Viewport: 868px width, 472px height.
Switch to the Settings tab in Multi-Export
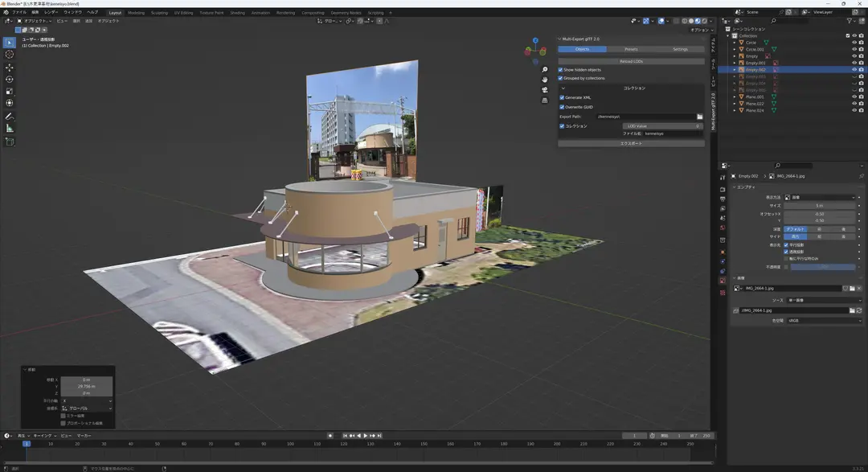click(x=680, y=49)
